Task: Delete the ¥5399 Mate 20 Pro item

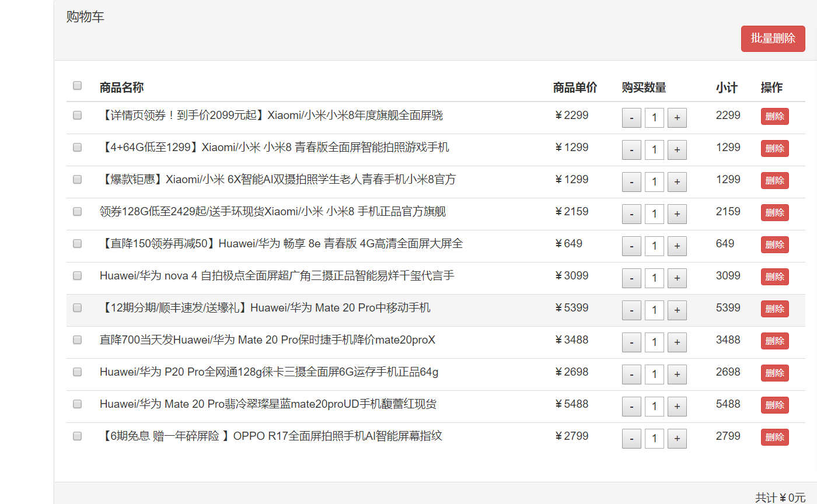Action: (x=774, y=309)
